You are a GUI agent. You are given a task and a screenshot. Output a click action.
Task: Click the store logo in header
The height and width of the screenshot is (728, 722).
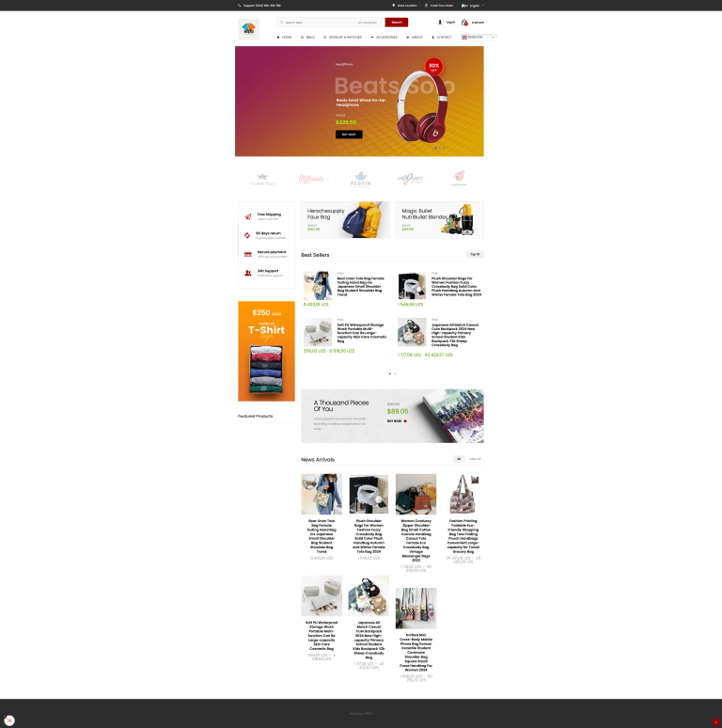click(249, 29)
